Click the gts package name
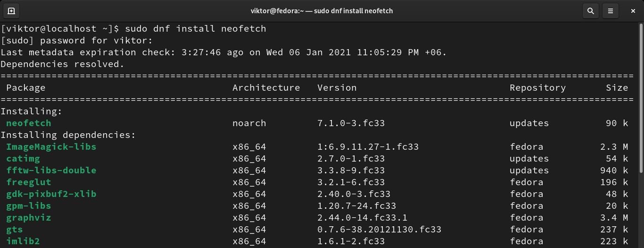This screenshot has height=248, width=644. 14,230
